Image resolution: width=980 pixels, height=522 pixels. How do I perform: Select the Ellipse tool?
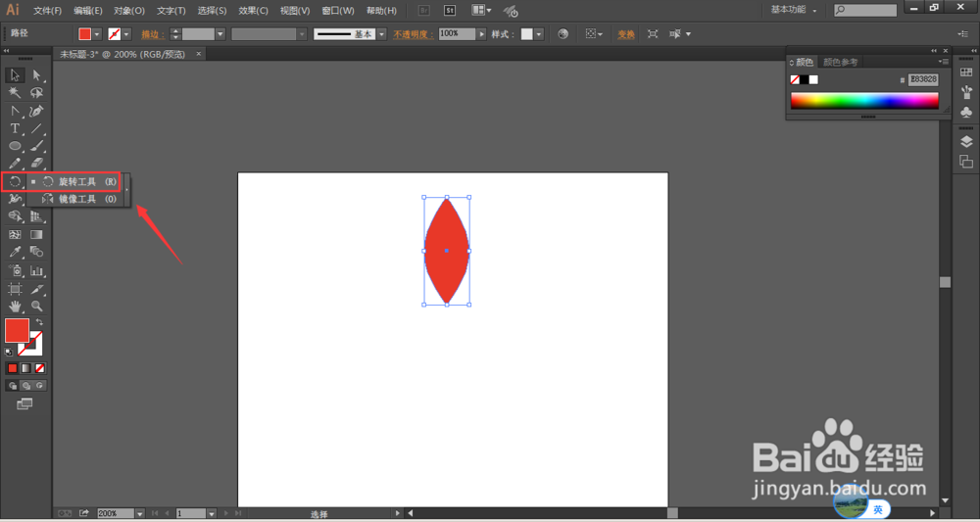[15, 146]
